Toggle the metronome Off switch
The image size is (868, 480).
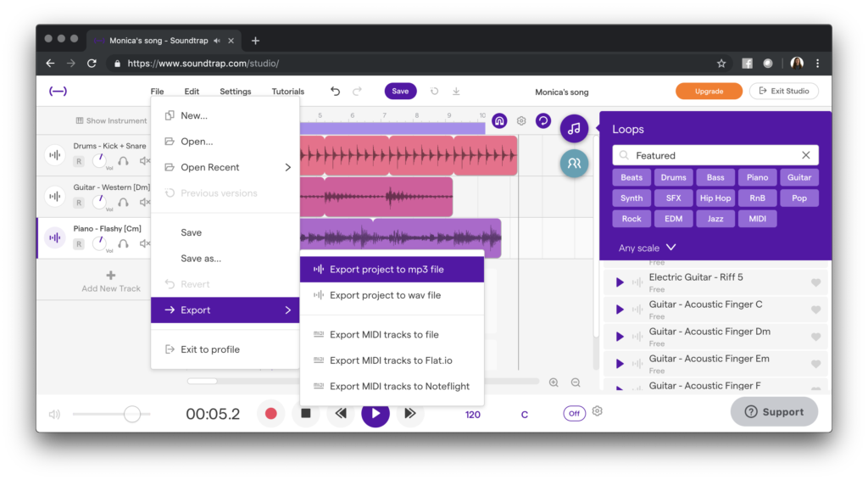coord(575,414)
